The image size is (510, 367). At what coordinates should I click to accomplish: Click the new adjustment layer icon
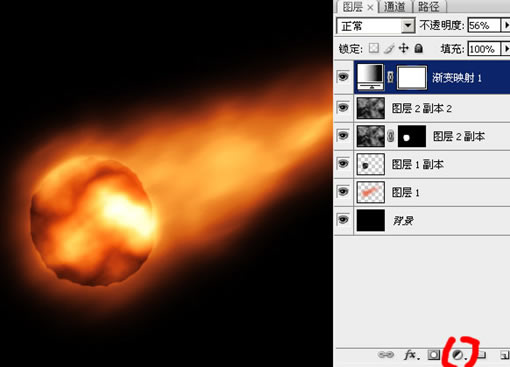click(x=459, y=355)
